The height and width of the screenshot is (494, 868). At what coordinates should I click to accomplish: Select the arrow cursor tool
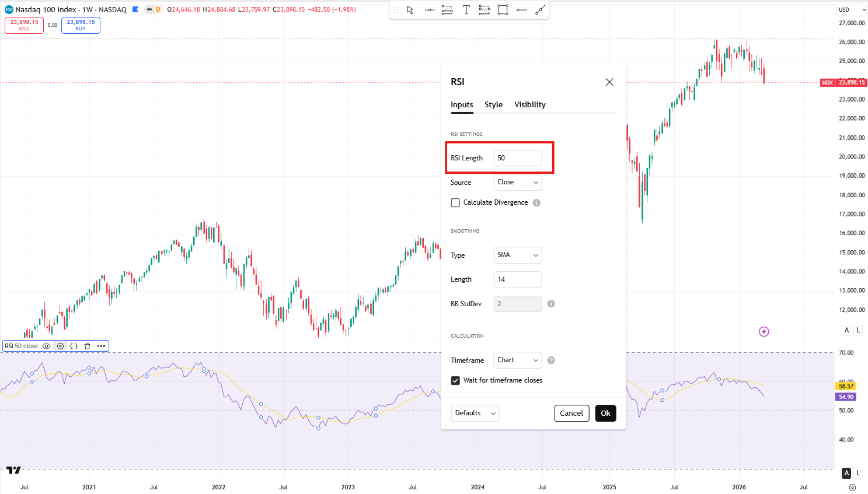pos(410,10)
